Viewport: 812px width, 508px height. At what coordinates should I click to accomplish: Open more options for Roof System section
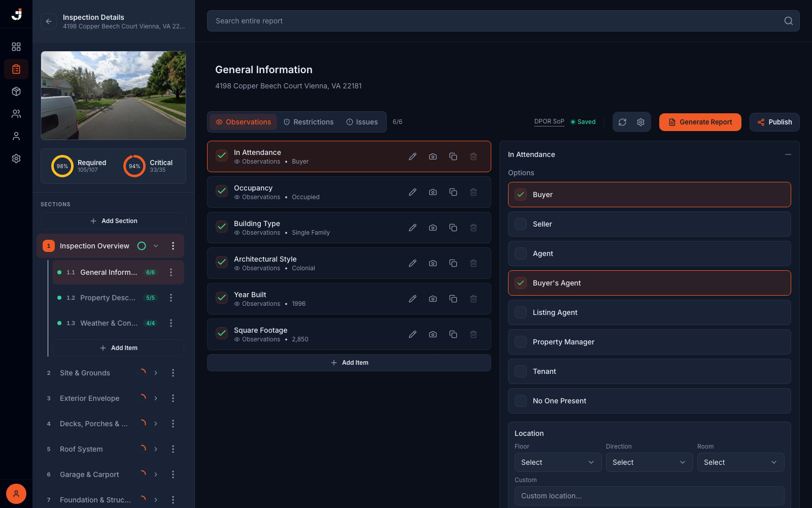[173, 449]
